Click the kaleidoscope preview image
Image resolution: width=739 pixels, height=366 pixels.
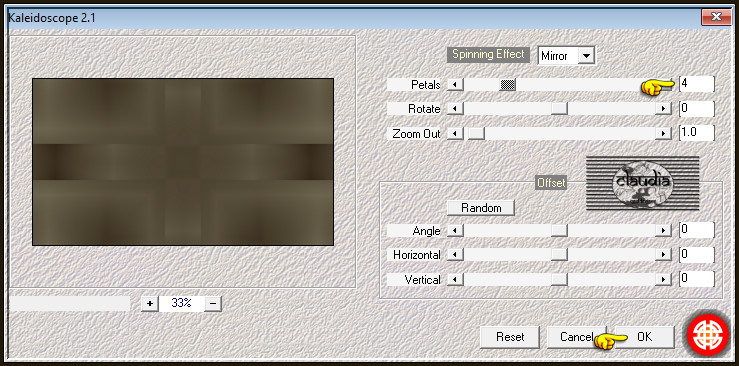click(x=183, y=162)
